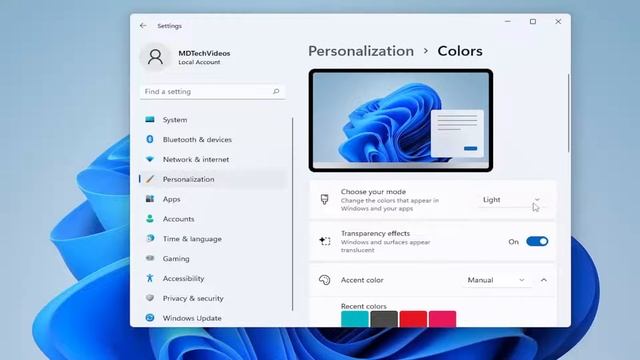Viewport: 640px width, 360px height.
Task: Go to Gaming settings
Action: [212, 258]
